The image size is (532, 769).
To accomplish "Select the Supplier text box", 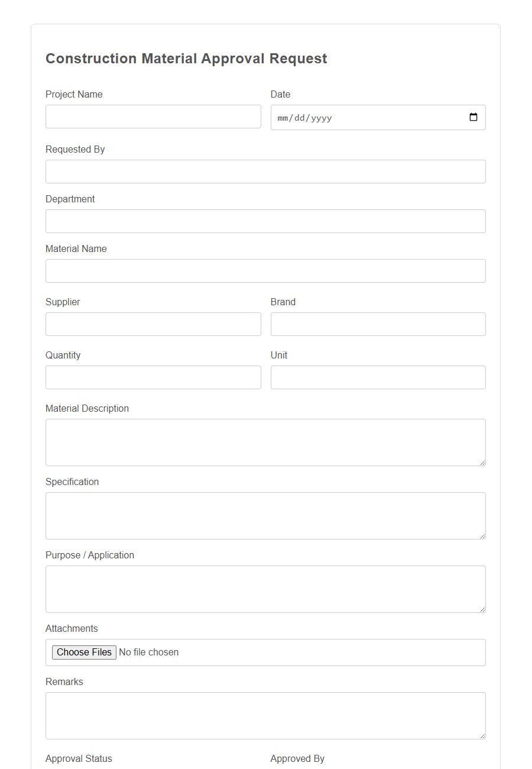I will [153, 324].
